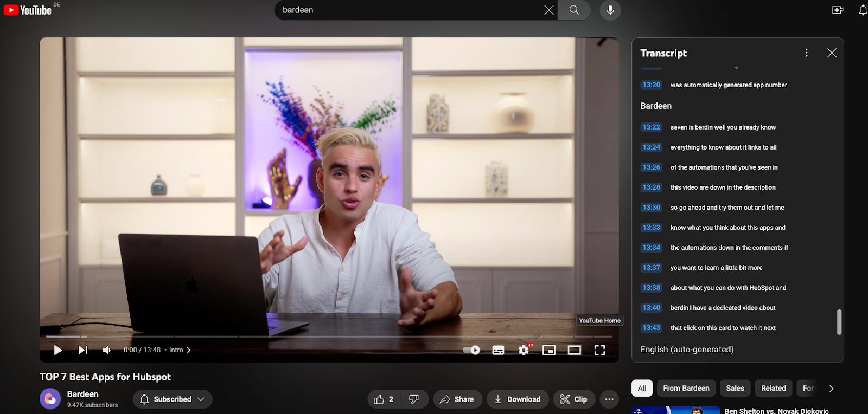Open the transcript more options menu
This screenshot has height=414, width=868.
pyautogui.click(x=807, y=53)
